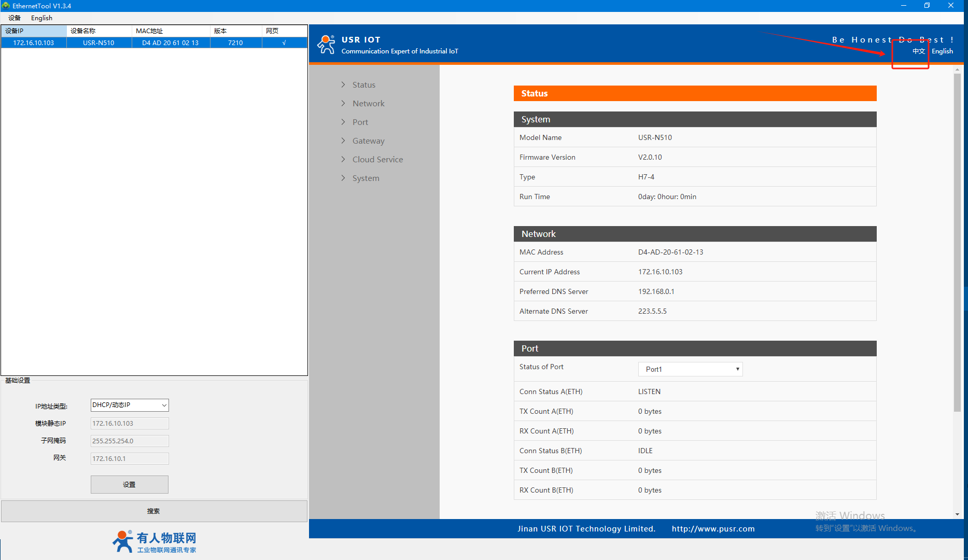Click the web panel vertical scrollbar
This screenshot has width=968, height=560.
957,243
